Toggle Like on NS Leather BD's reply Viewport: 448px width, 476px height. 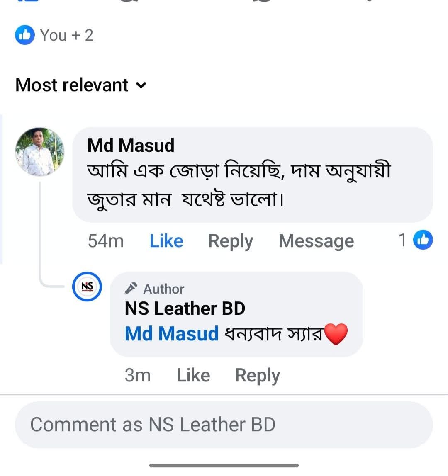(193, 375)
